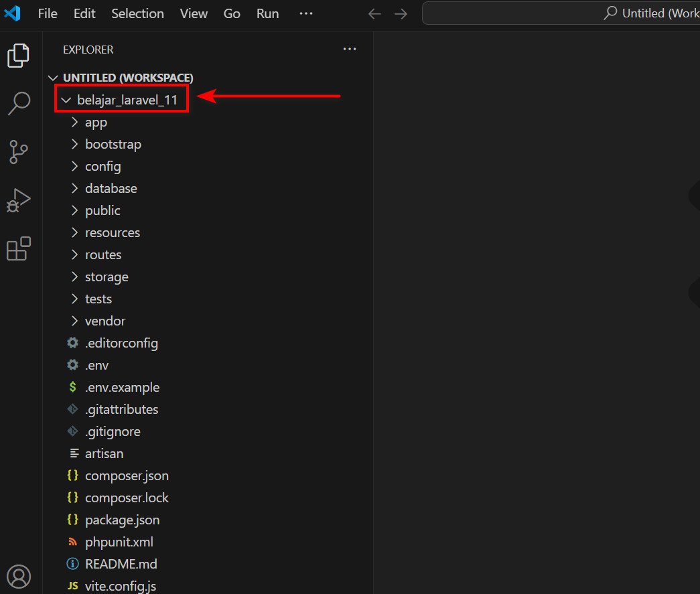Expand the resources folder chevron
The image size is (700, 594).
(x=74, y=232)
